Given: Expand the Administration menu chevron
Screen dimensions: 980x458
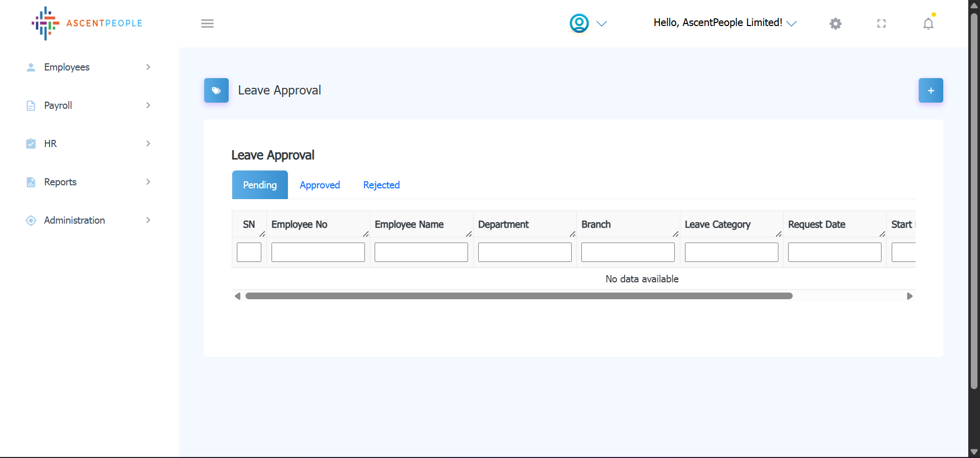Looking at the screenshot, I should [x=148, y=220].
